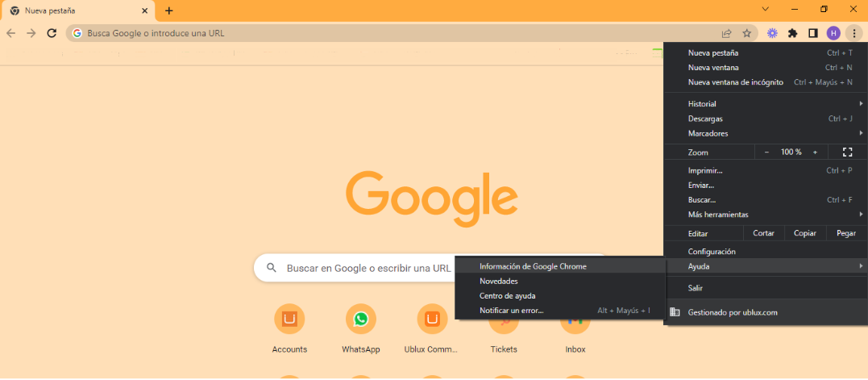Image resolution: width=868 pixels, height=380 pixels.
Task: Open the profile avatar H
Action: pyautogui.click(x=833, y=33)
